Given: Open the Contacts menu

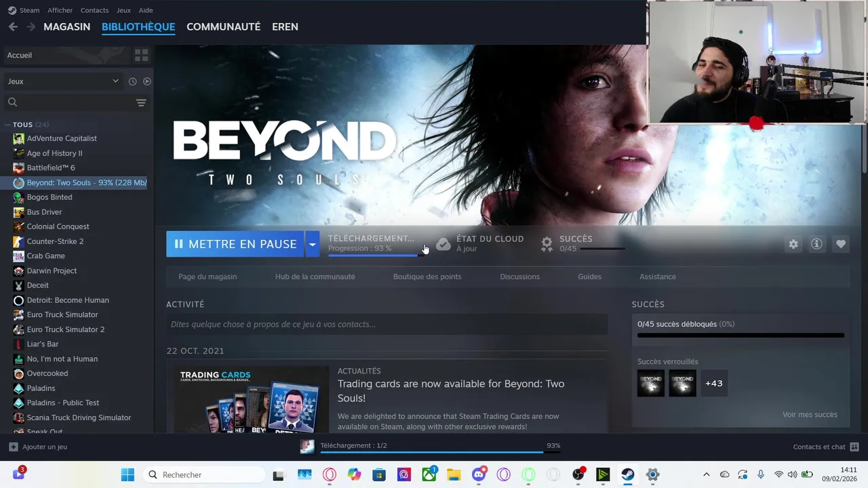Looking at the screenshot, I should point(94,10).
